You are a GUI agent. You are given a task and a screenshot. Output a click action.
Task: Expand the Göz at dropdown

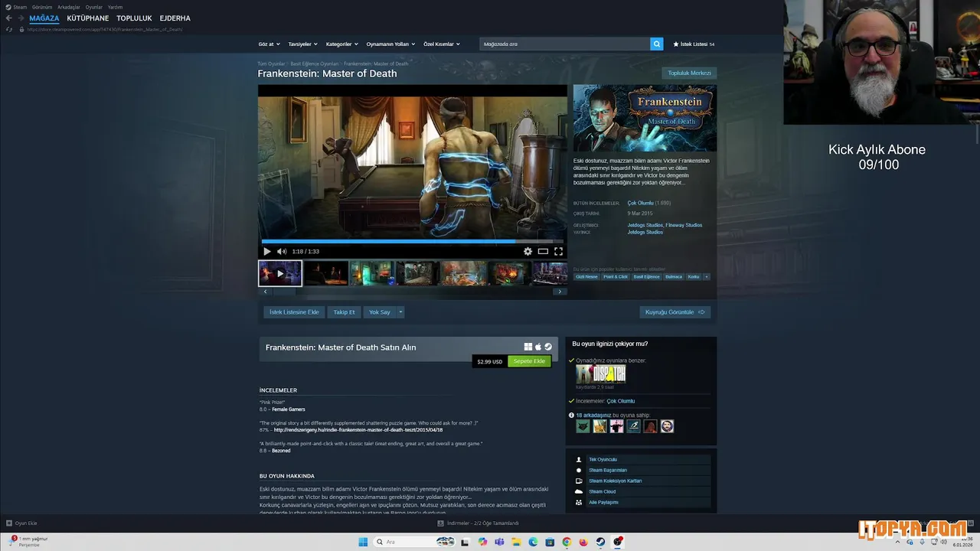pos(269,44)
